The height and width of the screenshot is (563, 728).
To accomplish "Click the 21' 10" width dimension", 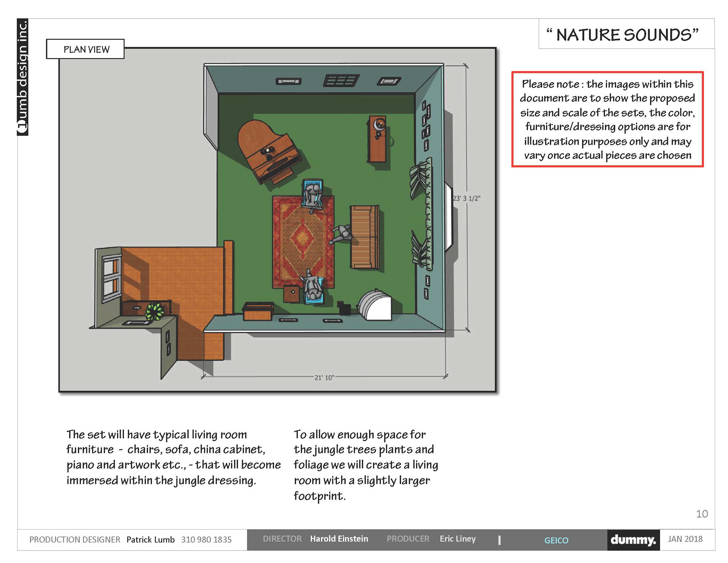I will click(x=324, y=377).
